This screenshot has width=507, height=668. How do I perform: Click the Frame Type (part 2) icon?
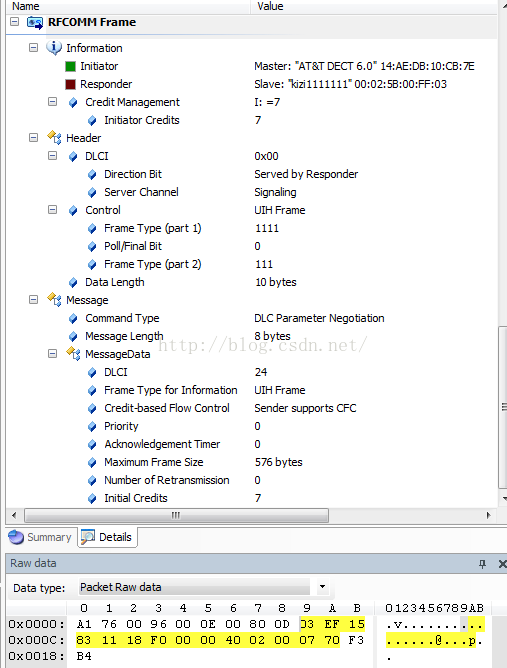[92, 265]
